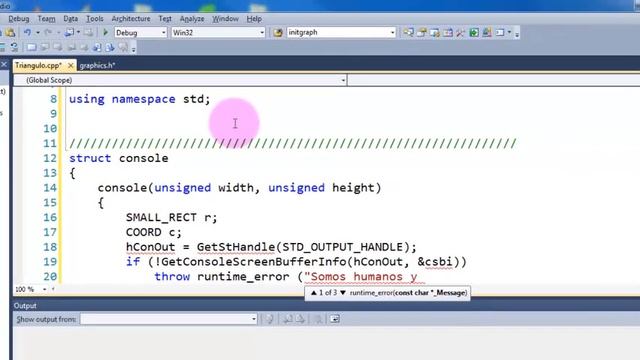Click the Output panel title

click(25, 306)
